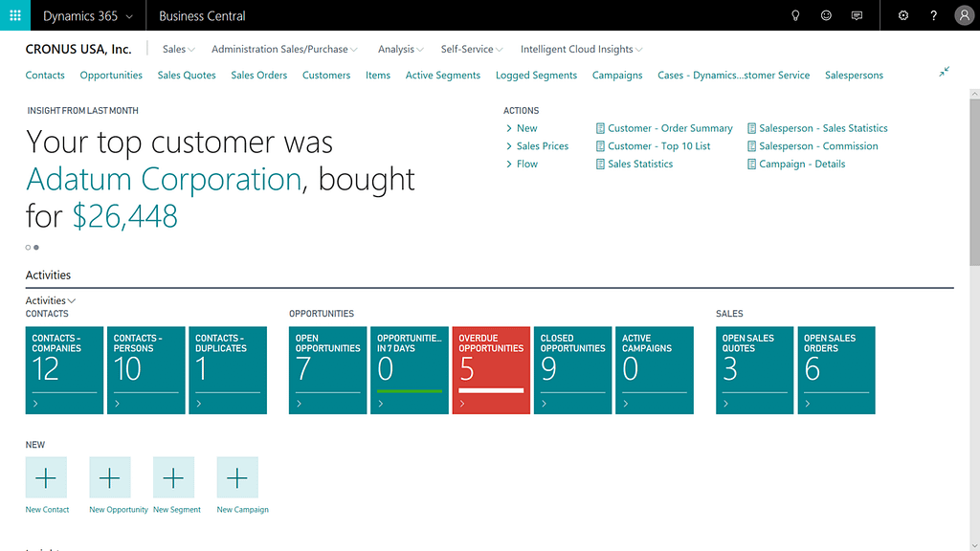
Task: Open Sales Quotes in navigation bar
Action: (x=187, y=75)
